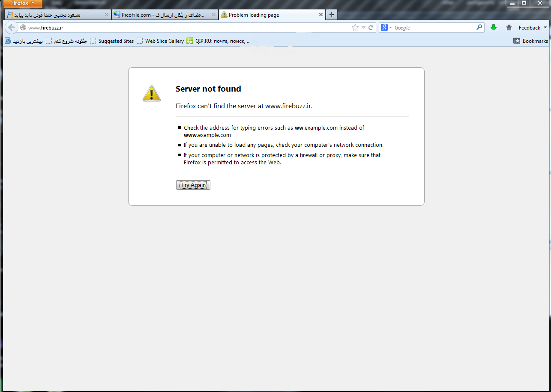Screen dimensions: 551x392
Task: Expand the Feedback dropdown arrow
Action: (x=545, y=27)
